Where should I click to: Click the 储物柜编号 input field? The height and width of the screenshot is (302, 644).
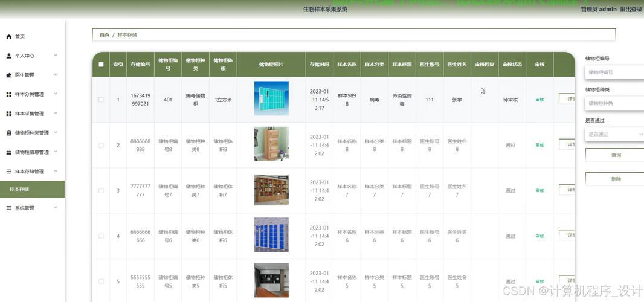click(614, 72)
